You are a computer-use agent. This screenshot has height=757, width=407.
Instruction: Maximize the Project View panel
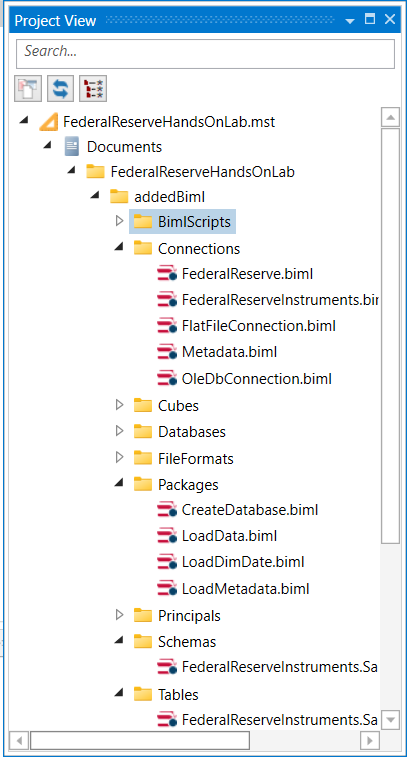(370, 19)
